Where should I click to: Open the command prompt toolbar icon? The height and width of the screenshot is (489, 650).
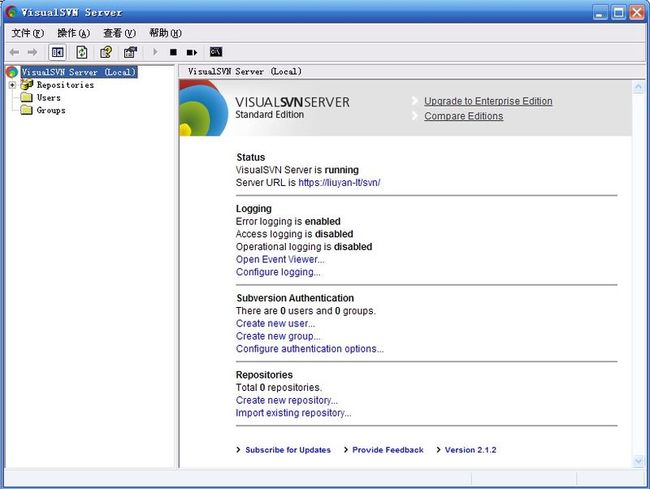pos(216,52)
